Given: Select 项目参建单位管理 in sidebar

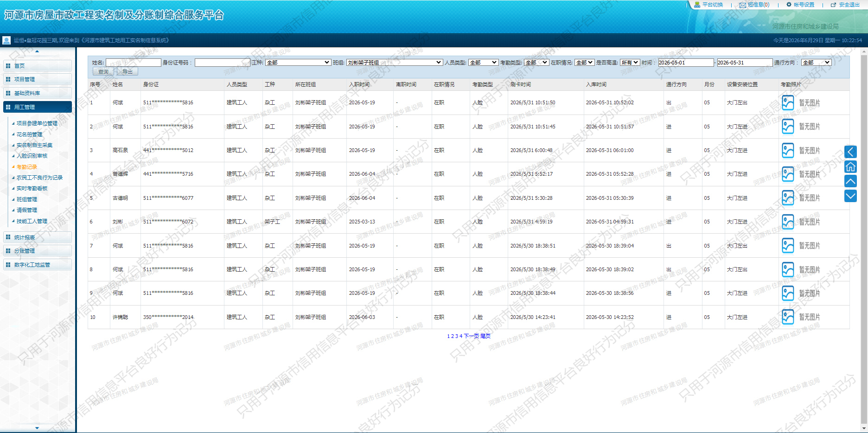Looking at the screenshot, I should click(37, 123).
